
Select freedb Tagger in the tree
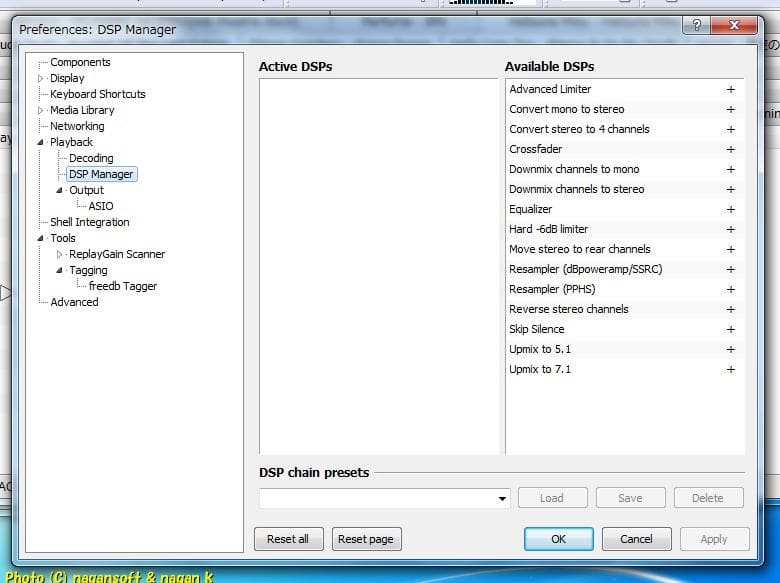click(x=122, y=286)
